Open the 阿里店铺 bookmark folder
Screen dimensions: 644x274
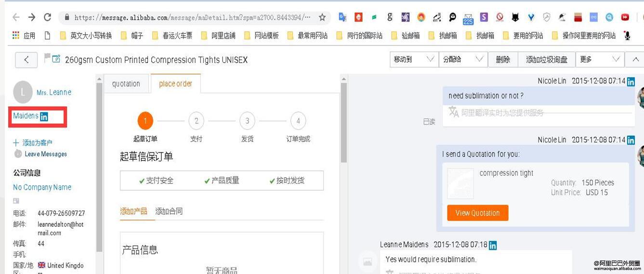click(x=218, y=35)
